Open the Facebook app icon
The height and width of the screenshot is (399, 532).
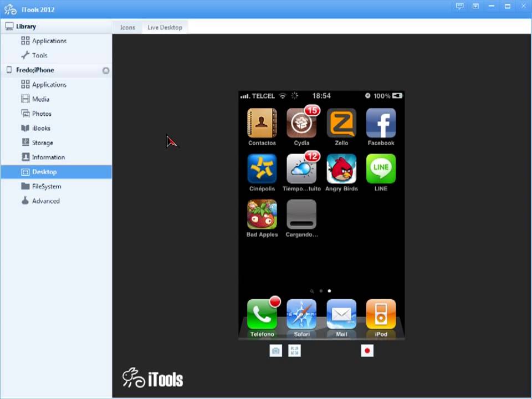pos(381,123)
